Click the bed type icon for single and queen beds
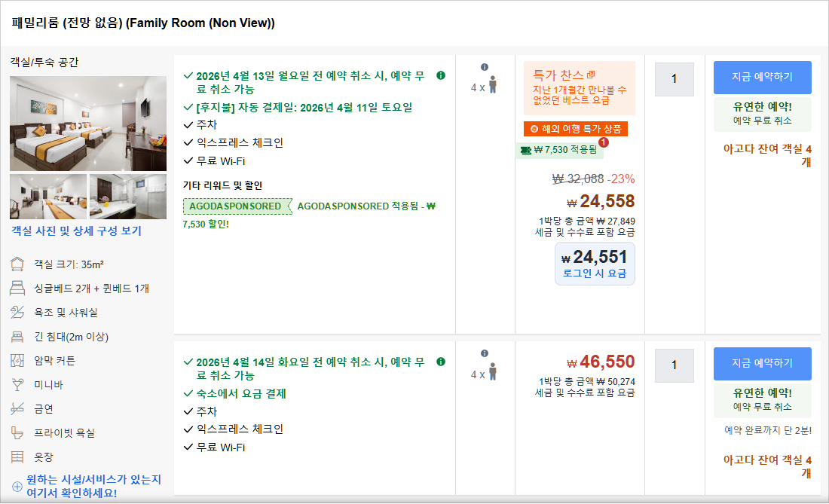This screenshot has width=829, height=504. pyautogui.click(x=17, y=289)
